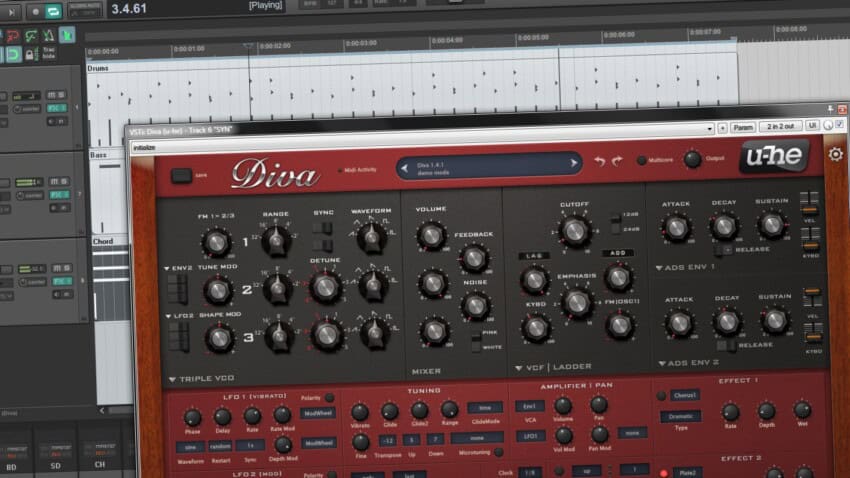Select mixer channel SD
850x478 pixels.
[x=55, y=466]
